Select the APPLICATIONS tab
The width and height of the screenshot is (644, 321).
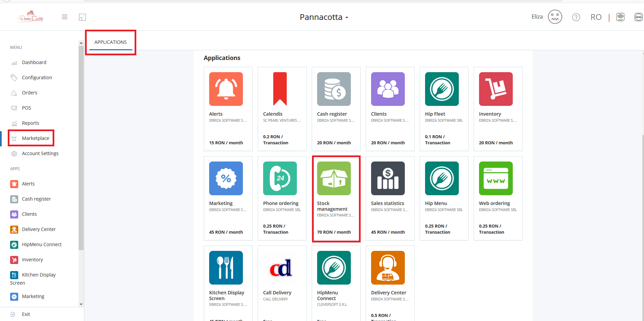[111, 42]
